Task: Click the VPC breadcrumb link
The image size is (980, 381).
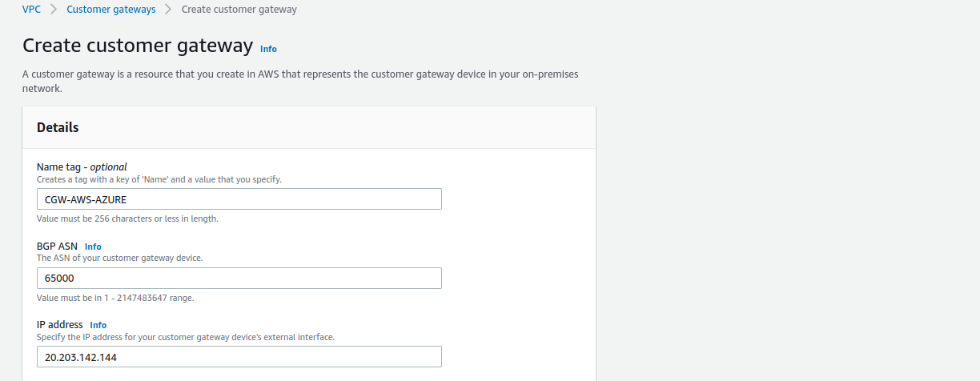Action: coord(31,10)
